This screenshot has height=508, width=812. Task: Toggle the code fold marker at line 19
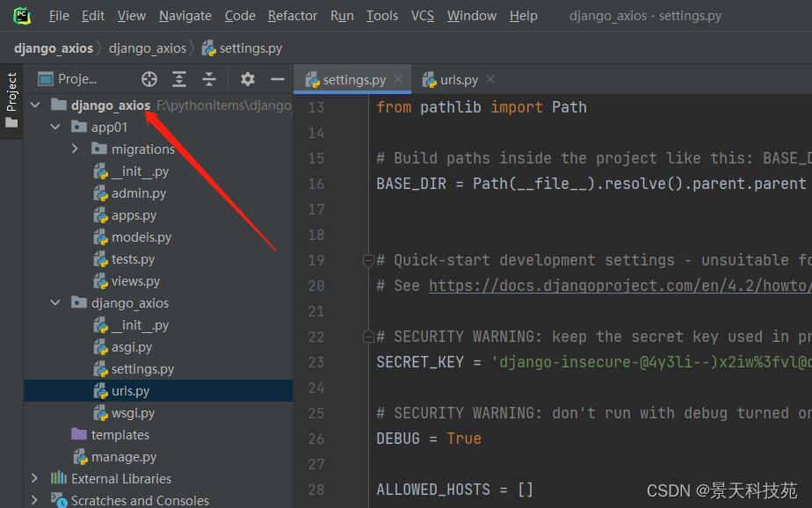pyautogui.click(x=368, y=260)
